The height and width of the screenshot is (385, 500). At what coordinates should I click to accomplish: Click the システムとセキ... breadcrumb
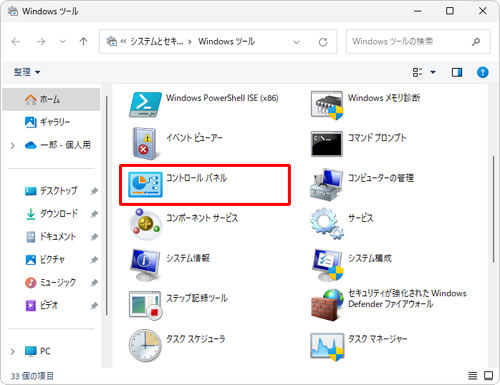click(156, 41)
